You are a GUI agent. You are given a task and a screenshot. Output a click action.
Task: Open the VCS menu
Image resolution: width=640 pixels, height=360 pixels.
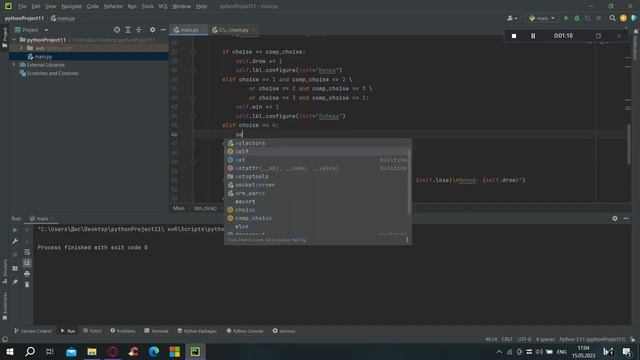coord(162,6)
